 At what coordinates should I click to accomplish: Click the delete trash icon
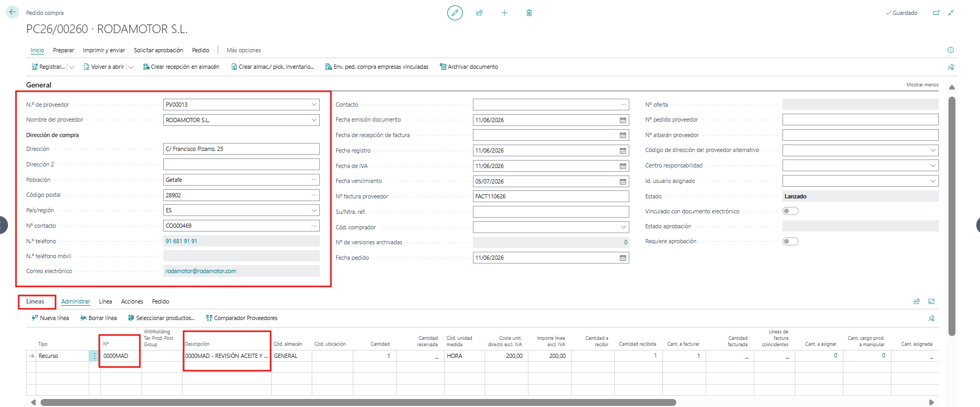click(529, 13)
